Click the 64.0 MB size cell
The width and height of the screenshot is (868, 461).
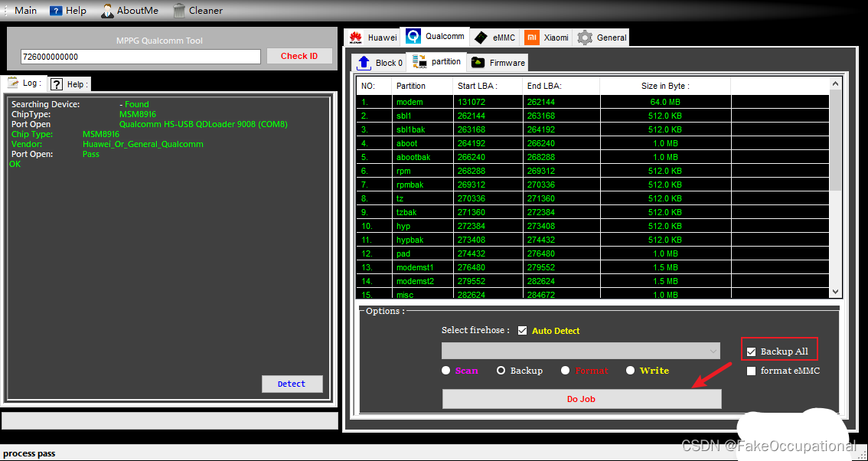click(665, 102)
